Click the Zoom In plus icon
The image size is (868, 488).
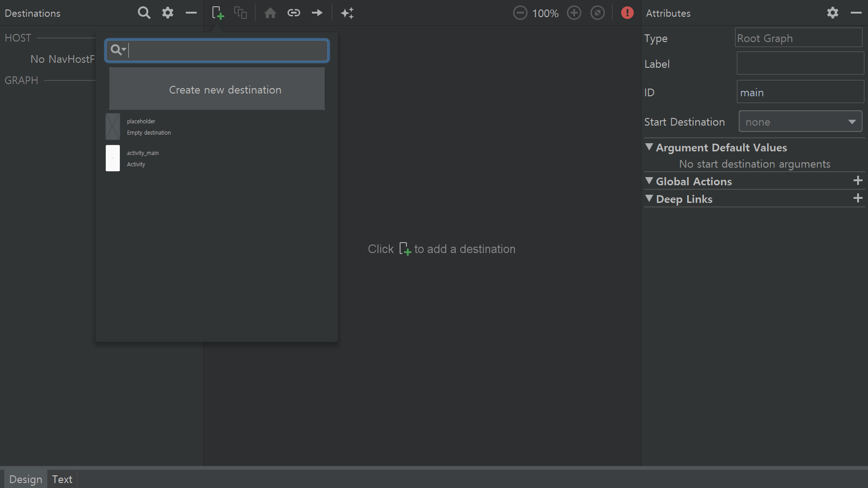click(574, 13)
